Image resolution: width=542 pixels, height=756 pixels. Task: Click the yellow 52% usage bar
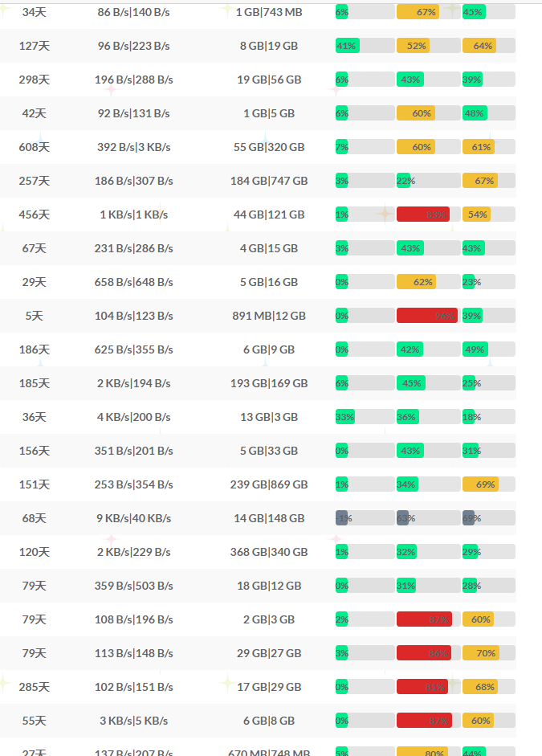(x=414, y=46)
